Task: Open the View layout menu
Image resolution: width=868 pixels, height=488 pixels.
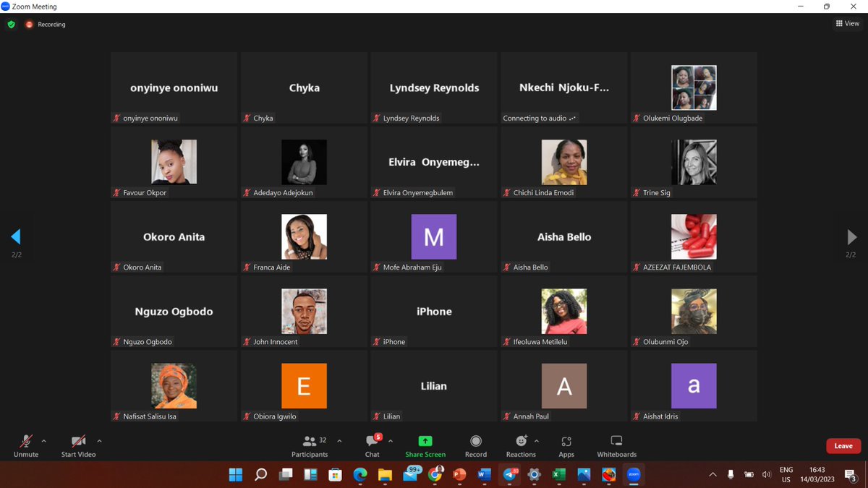Action: coord(847,24)
